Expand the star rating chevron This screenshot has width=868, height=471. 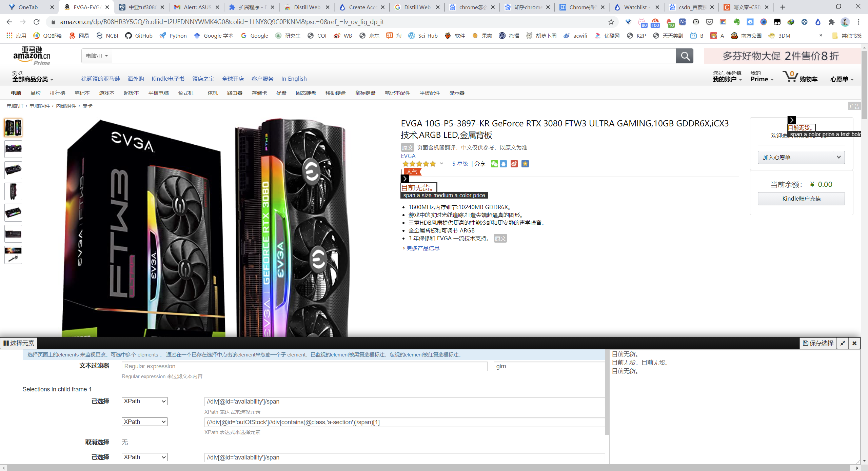coord(441,164)
